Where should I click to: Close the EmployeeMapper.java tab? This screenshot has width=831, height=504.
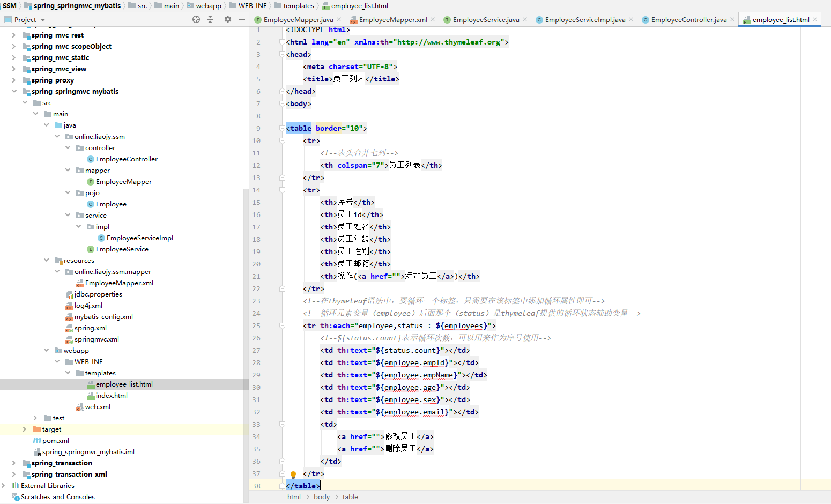click(339, 20)
